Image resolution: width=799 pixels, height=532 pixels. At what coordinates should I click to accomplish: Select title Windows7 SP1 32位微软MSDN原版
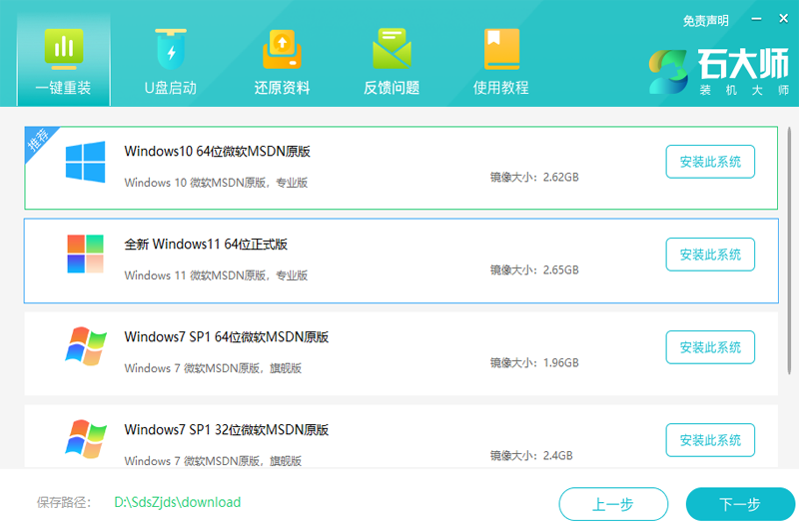227,429
